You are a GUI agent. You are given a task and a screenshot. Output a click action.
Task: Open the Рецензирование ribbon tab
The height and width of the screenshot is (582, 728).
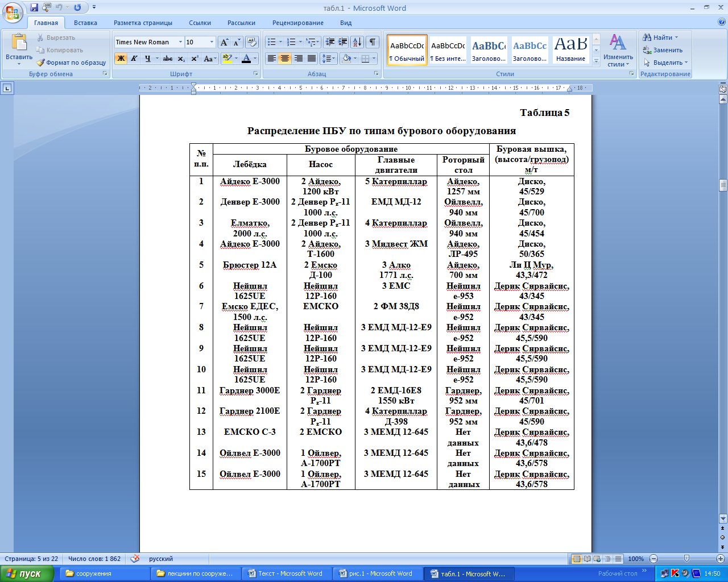pos(297,23)
